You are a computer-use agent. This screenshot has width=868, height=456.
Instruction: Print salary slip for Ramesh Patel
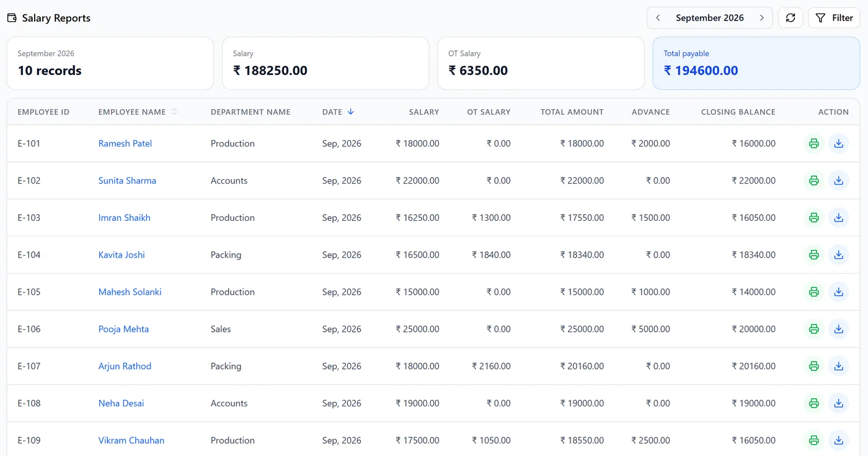[814, 143]
